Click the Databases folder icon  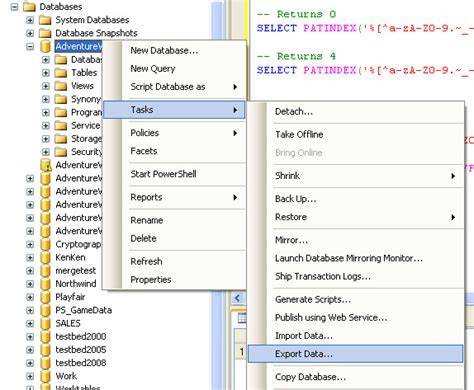[x=30, y=6]
